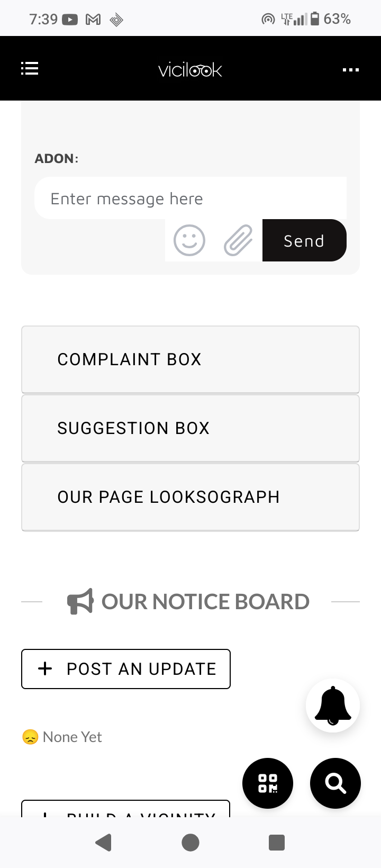This screenshot has height=868, width=381.
Task: Open the hamburger list menu icon
Action: (30, 69)
